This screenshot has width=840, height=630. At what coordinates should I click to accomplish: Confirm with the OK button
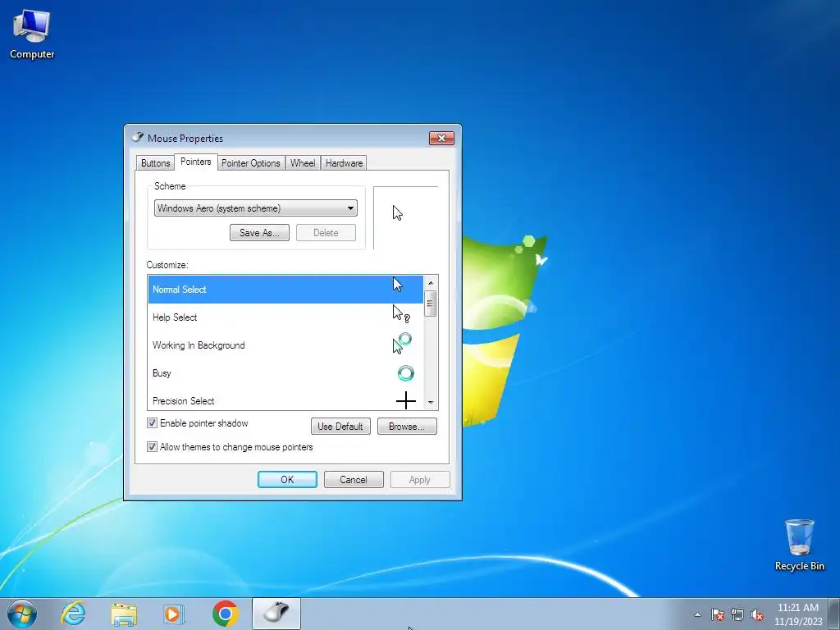[287, 479]
